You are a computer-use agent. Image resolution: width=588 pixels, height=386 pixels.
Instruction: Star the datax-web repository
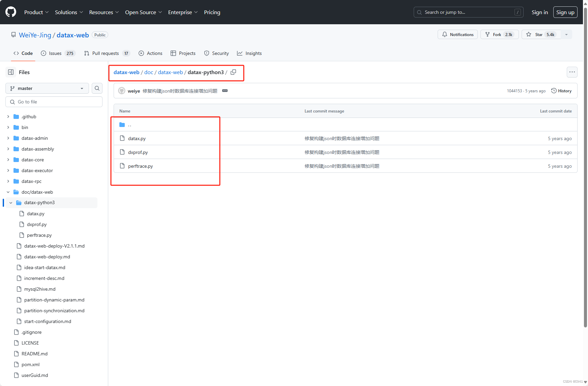(x=541, y=34)
